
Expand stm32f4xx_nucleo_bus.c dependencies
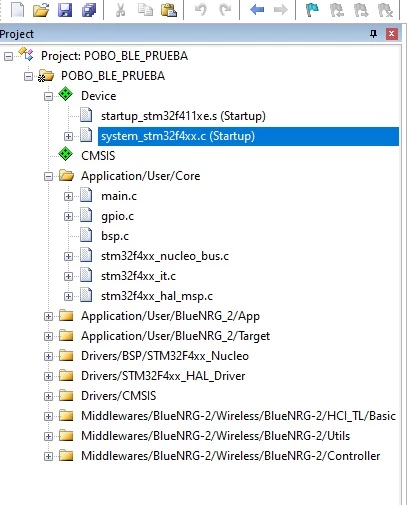click(68, 256)
